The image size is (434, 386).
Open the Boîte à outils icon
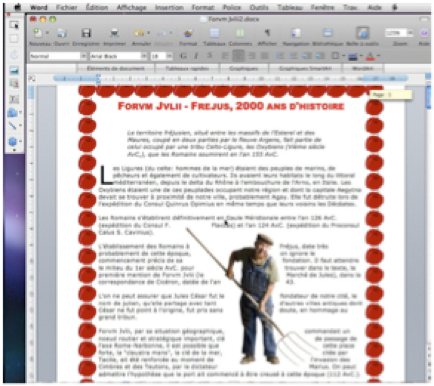click(363, 33)
